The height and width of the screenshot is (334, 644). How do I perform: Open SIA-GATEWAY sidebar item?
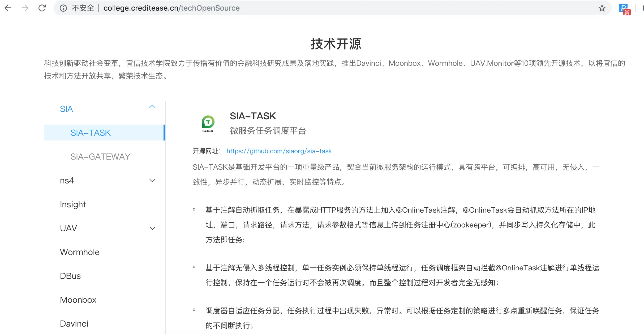click(100, 157)
